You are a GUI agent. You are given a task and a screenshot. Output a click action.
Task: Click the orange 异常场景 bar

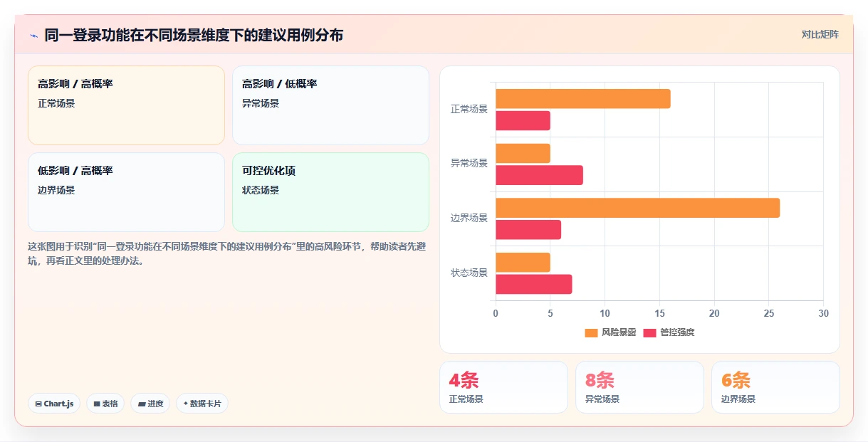coord(523,154)
